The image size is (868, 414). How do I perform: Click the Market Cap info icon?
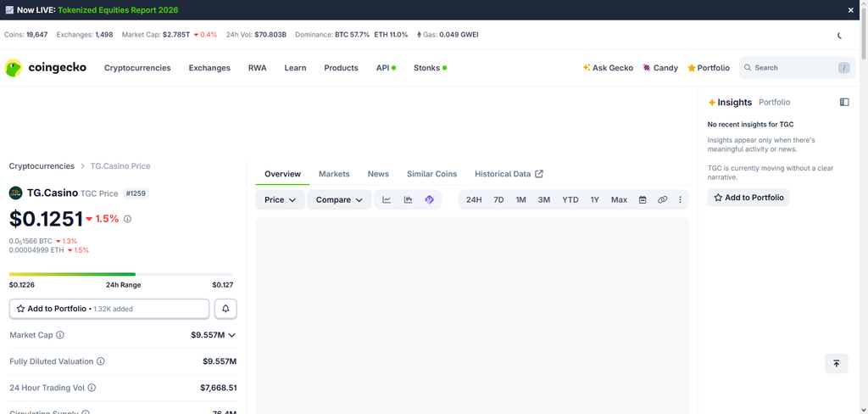(60, 335)
